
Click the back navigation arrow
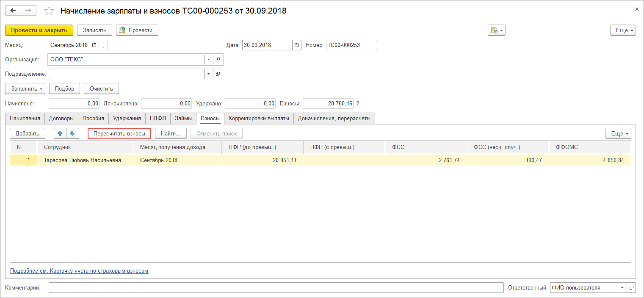12,10
